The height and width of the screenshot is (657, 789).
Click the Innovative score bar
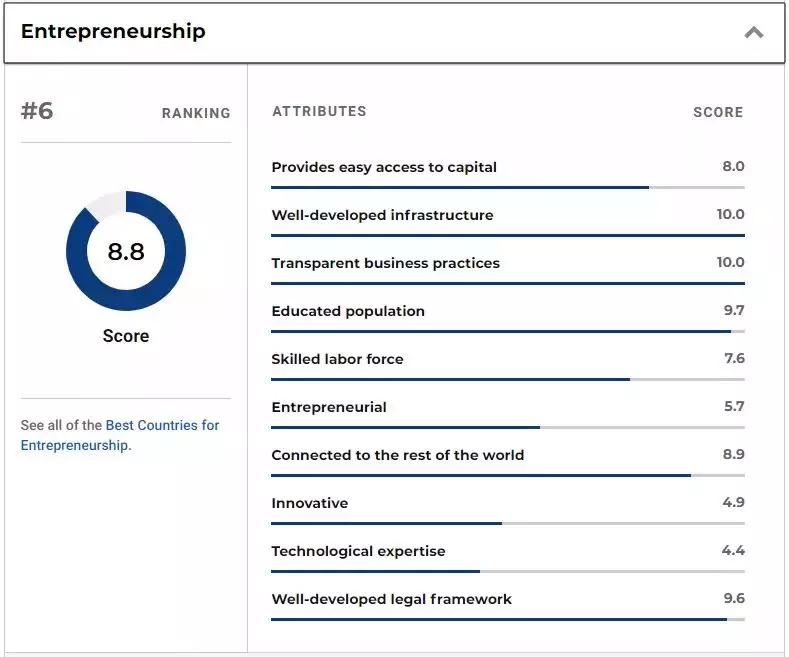[507, 523]
